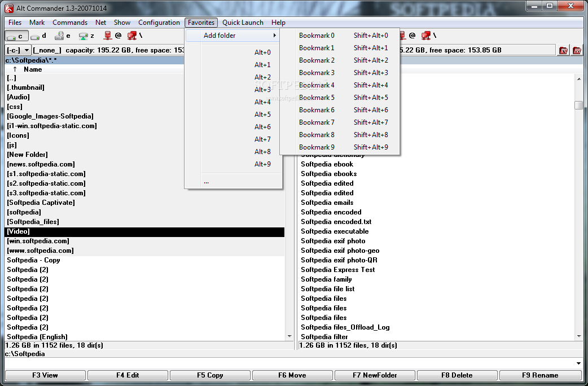Image resolution: width=588 pixels, height=386 pixels.
Task: Open the Show menu
Action: [x=122, y=23]
